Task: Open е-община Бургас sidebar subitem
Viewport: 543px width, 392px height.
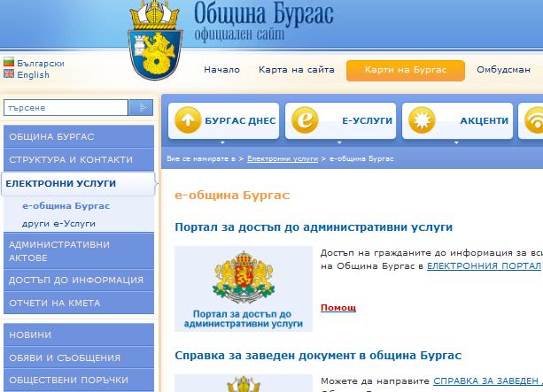Action: [x=66, y=206]
